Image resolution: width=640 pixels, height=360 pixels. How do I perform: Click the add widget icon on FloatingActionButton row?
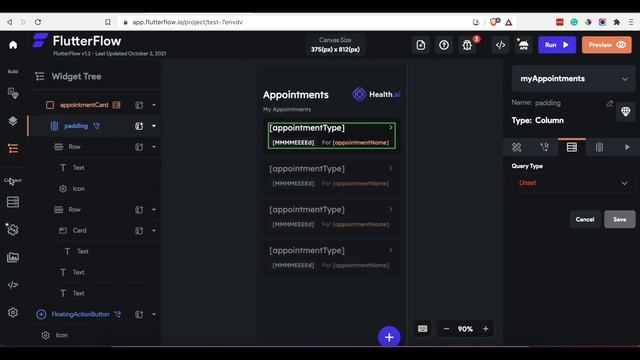pyautogui.click(x=139, y=314)
